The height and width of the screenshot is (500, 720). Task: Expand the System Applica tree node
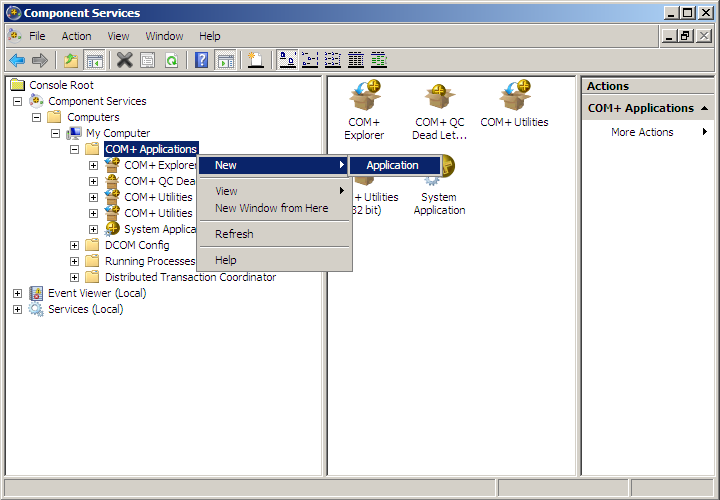click(x=93, y=229)
